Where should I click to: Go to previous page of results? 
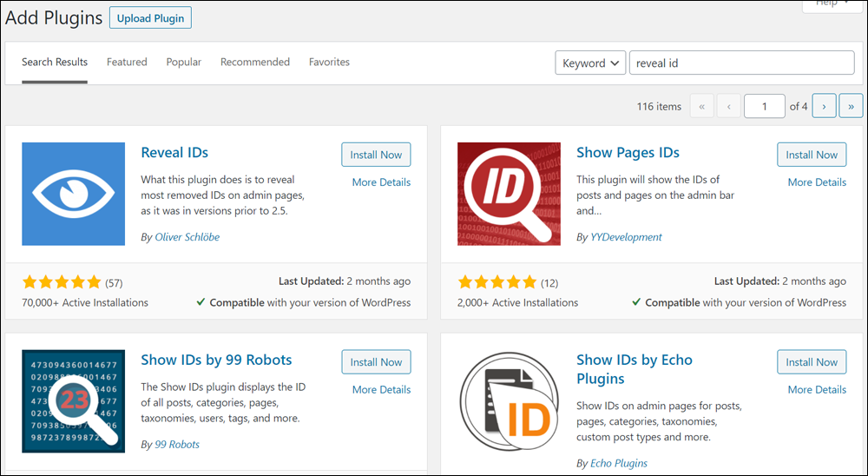tap(728, 106)
